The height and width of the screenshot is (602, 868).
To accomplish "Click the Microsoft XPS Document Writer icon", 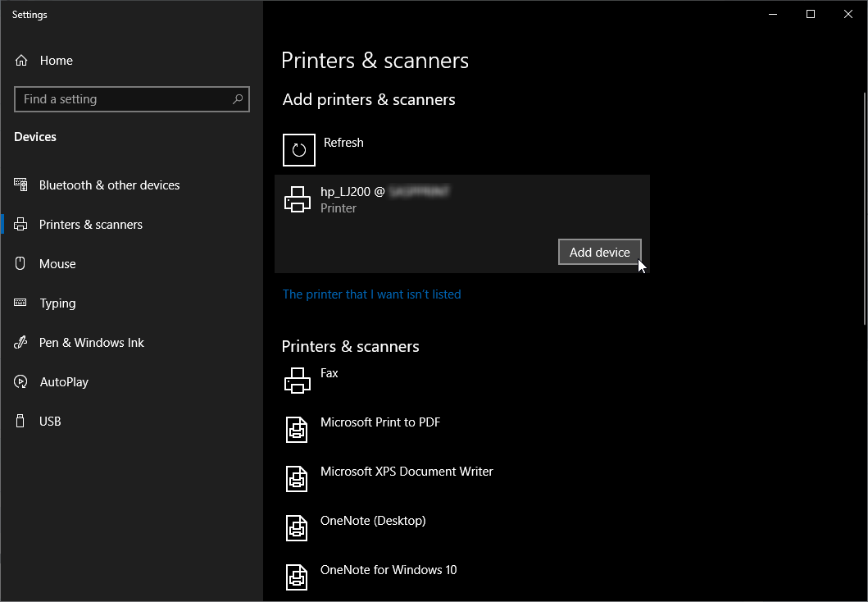I will click(297, 479).
